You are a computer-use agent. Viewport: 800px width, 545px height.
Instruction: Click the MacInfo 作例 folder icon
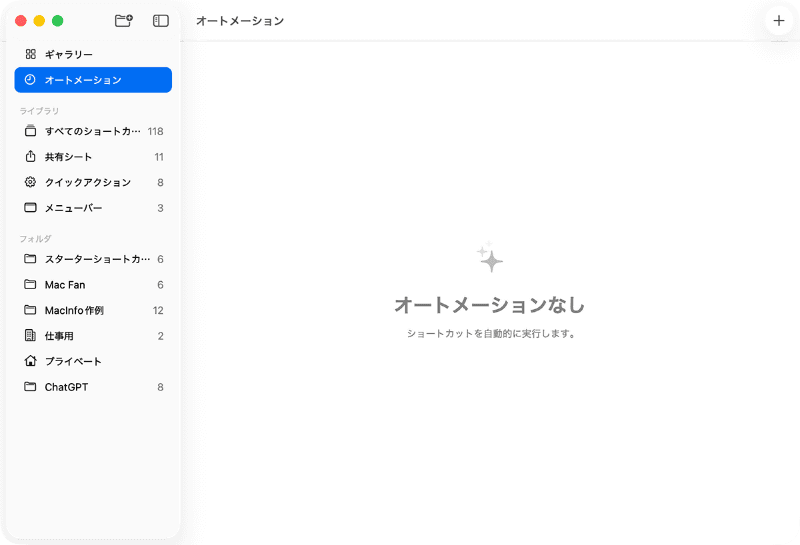click(31, 310)
